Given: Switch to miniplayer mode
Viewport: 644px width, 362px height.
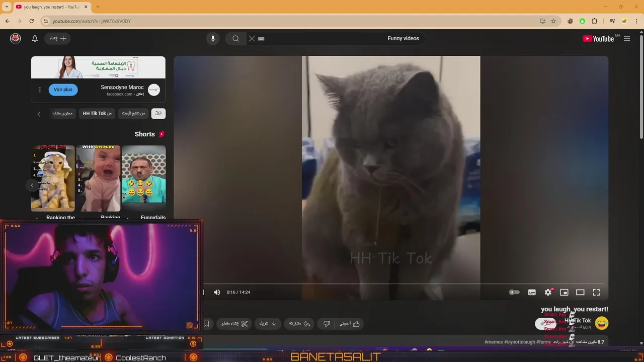Looking at the screenshot, I should (x=564, y=292).
